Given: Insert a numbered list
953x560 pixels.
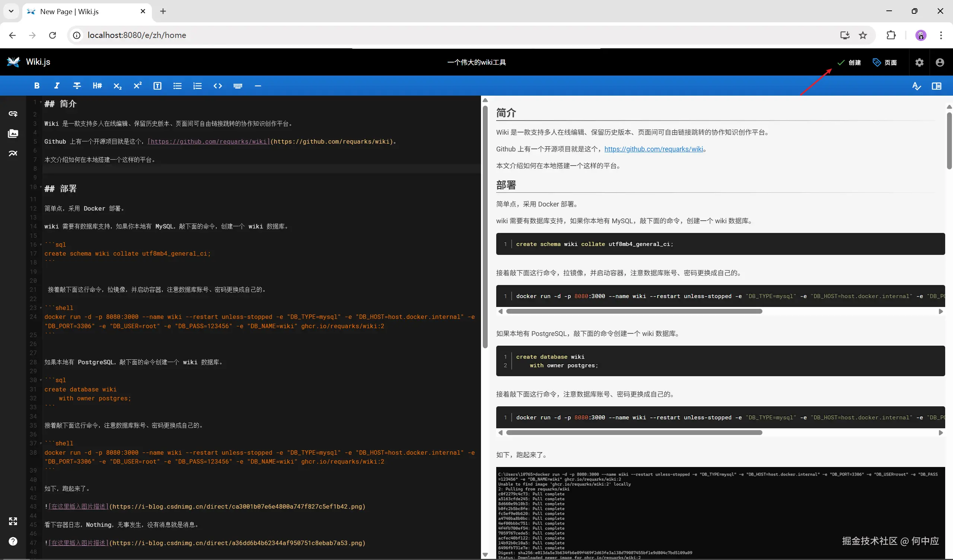Looking at the screenshot, I should pyautogui.click(x=197, y=86).
